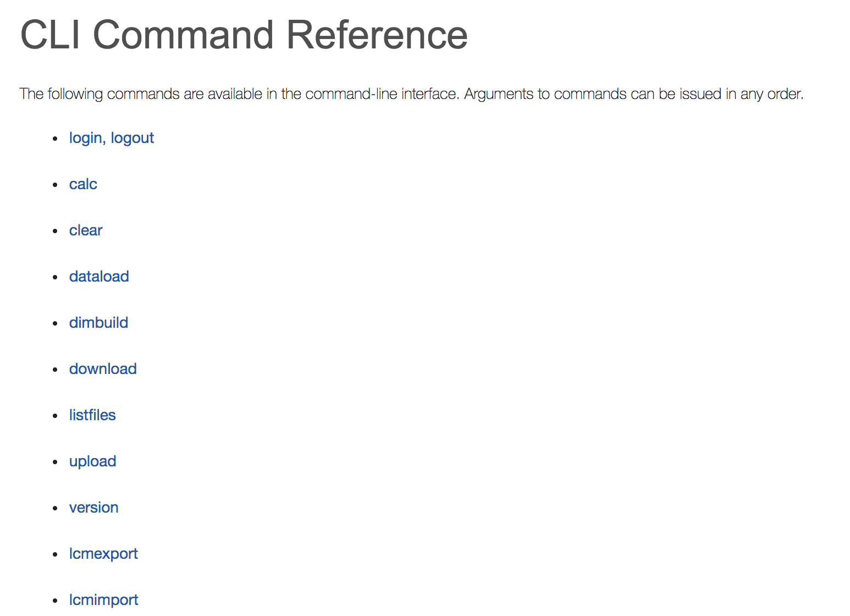Visit the dimbuild command page
The height and width of the screenshot is (616, 850).
(99, 323)
